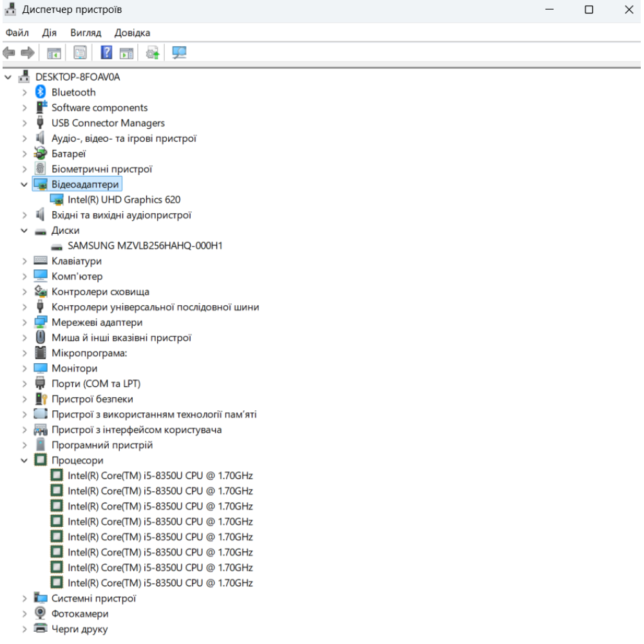Open the Довідка menu
644x644 pixels.
[x=132, y=33]
